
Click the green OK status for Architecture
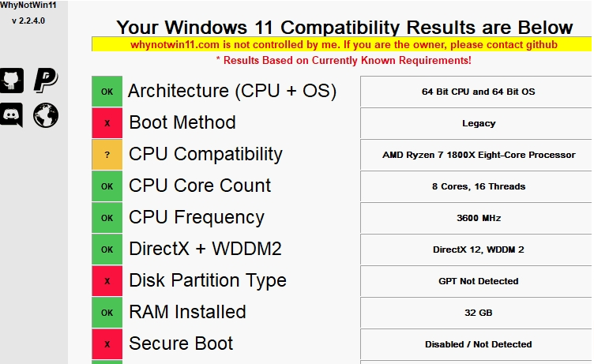tap(107, 92)
